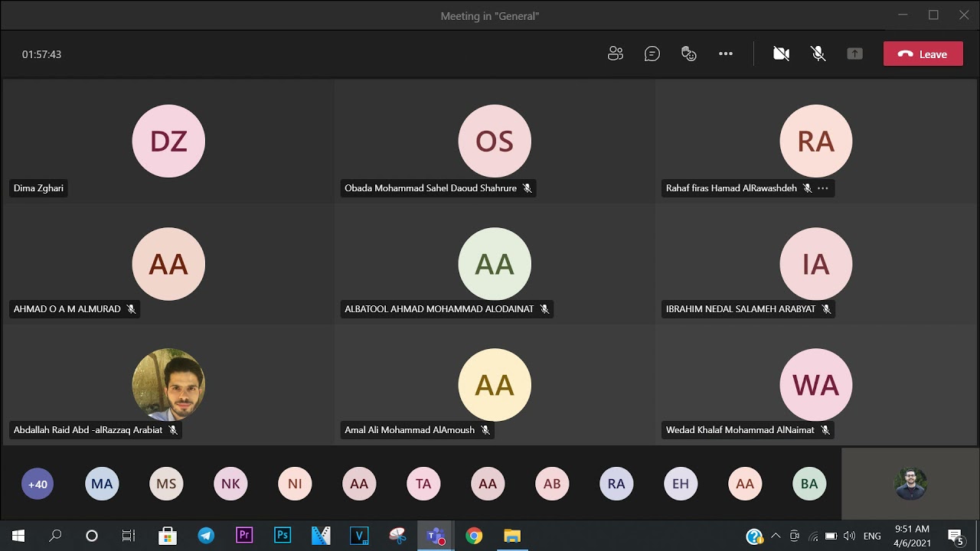980x551 pixels.
Task: Open volume control in system tray
Action: (849, 536)
